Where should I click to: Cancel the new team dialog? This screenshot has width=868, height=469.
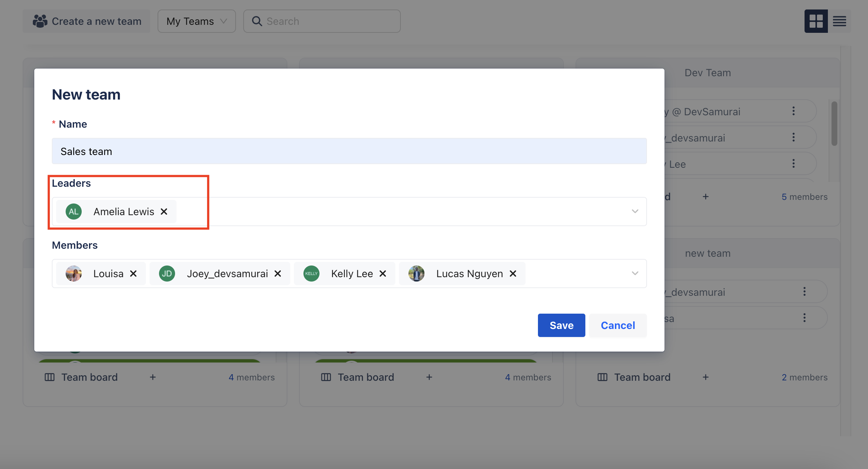click(618, 325)
